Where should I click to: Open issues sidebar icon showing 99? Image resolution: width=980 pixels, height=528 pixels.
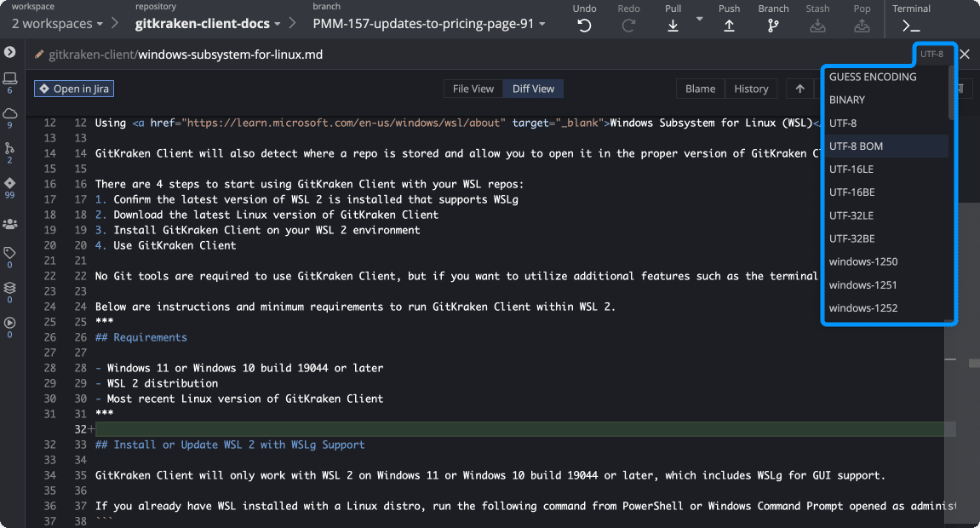pos(9,183)
